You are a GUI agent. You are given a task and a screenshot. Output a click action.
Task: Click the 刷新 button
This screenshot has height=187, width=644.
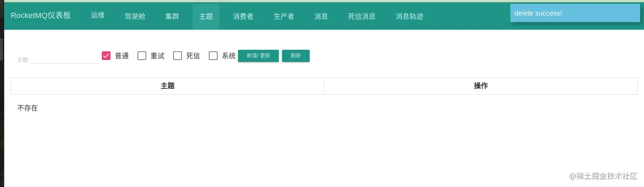296,56
